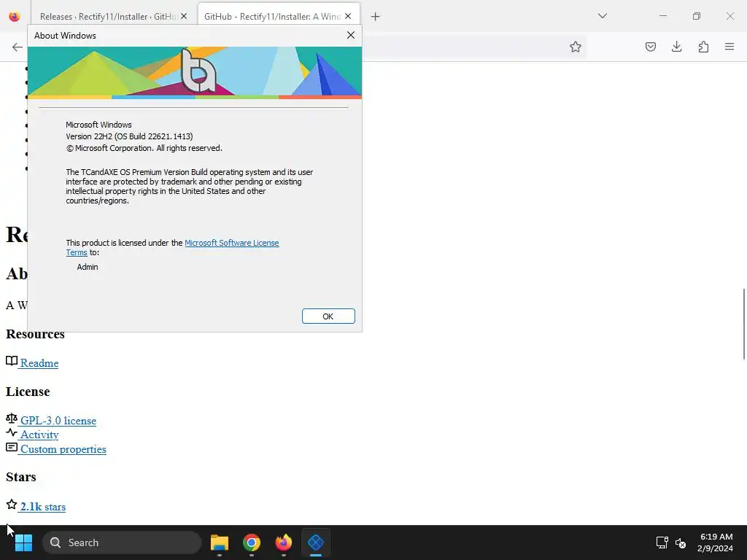Viewport: 747px width, 560px height.
Task: Click the Firefox logo in tab bar
Action: point(15,16)
